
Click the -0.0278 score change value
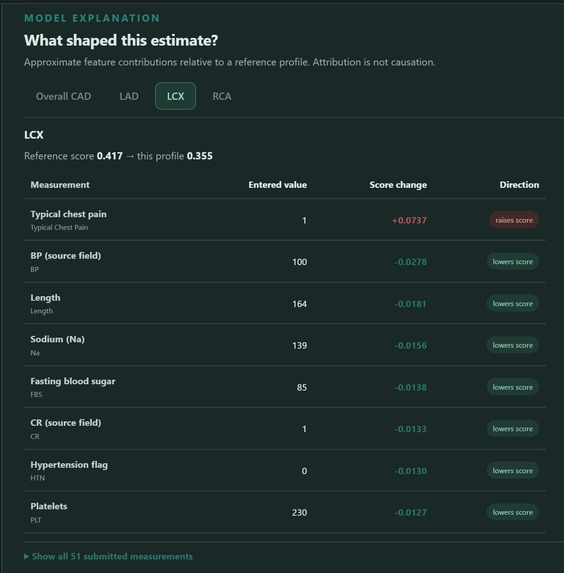[x=410, y=262]
